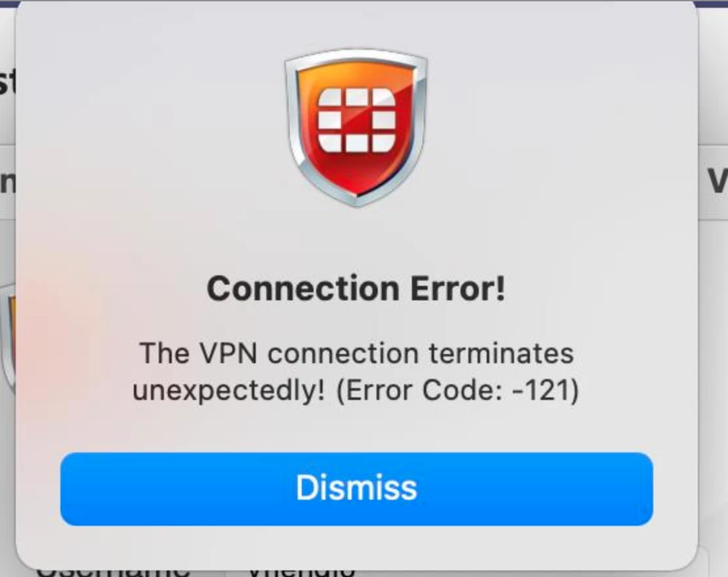Click the word "Error!" in the heading
This screenshot has width=728, height=577.
(458, 288)
